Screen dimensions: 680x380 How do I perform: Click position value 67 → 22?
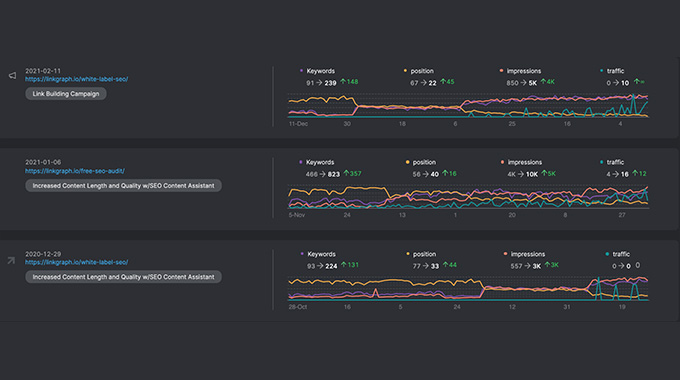[x=423, y=83]
